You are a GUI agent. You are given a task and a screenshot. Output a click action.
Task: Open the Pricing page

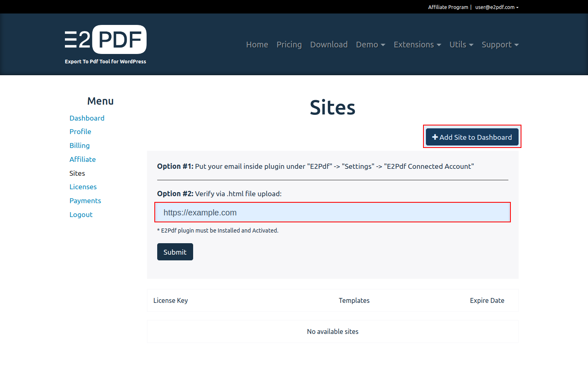pos(289,45)
